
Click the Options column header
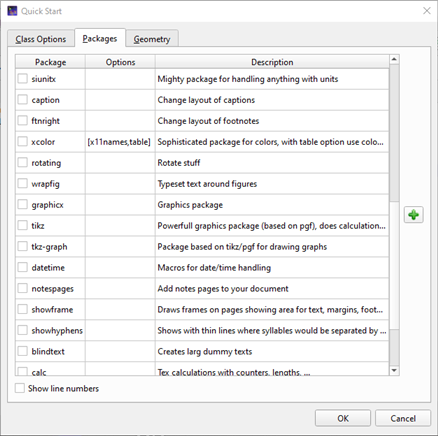coord(120,62)
